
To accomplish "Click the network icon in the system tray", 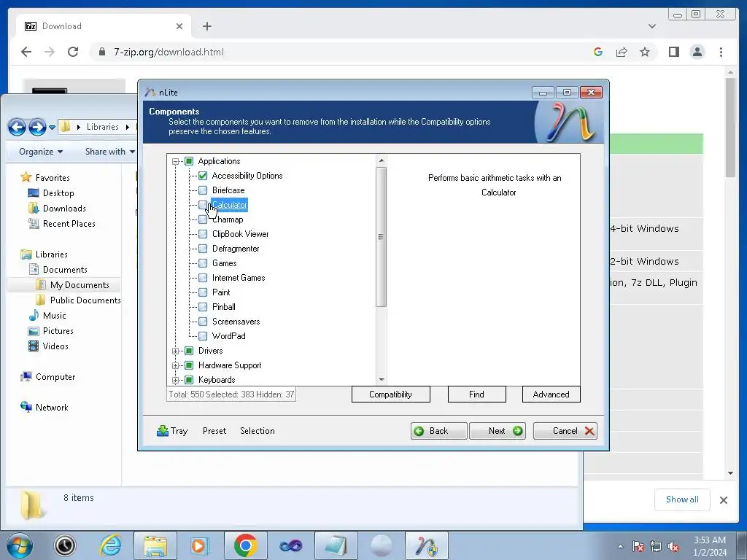I will coord(656,547).
